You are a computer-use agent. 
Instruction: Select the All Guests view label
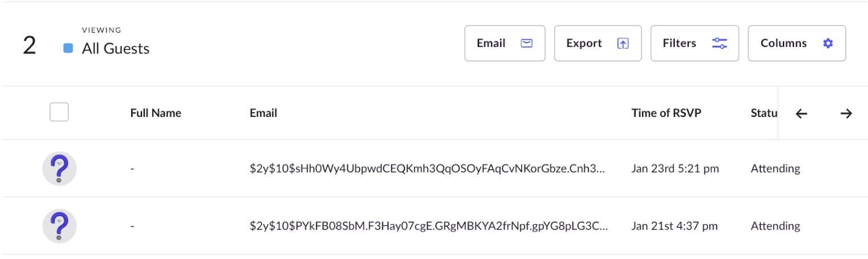point(116,48)
